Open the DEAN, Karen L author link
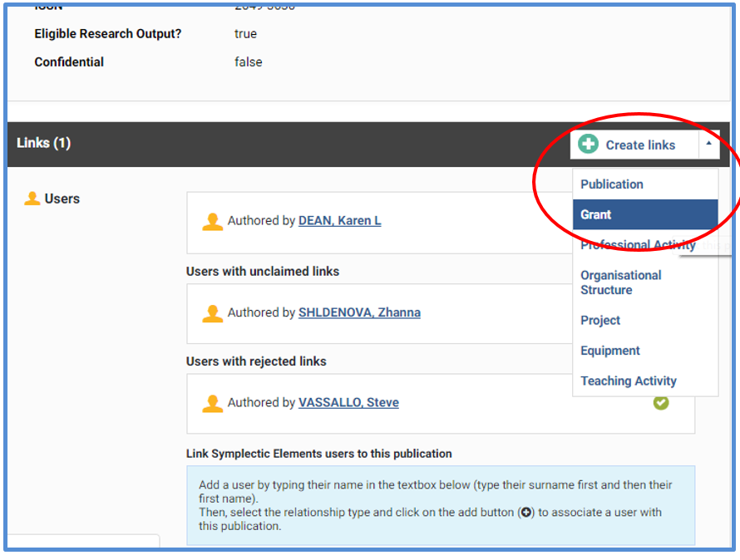The width and height of the screenshot is (740, 560). point(339,221)
